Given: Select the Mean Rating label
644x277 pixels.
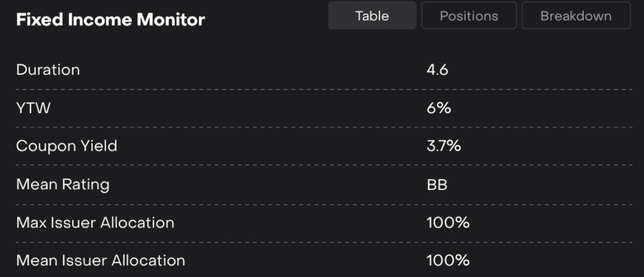Looking at the screenshot, I should coord(63,184).
